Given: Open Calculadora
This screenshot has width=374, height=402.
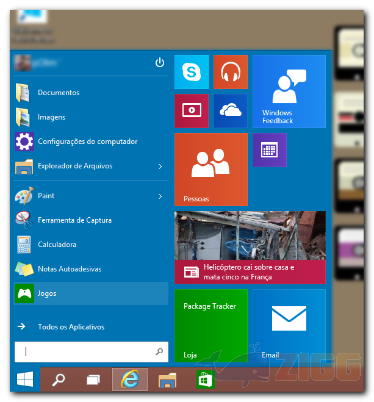Looking at the screenshot, I should (x=91, y=244).
